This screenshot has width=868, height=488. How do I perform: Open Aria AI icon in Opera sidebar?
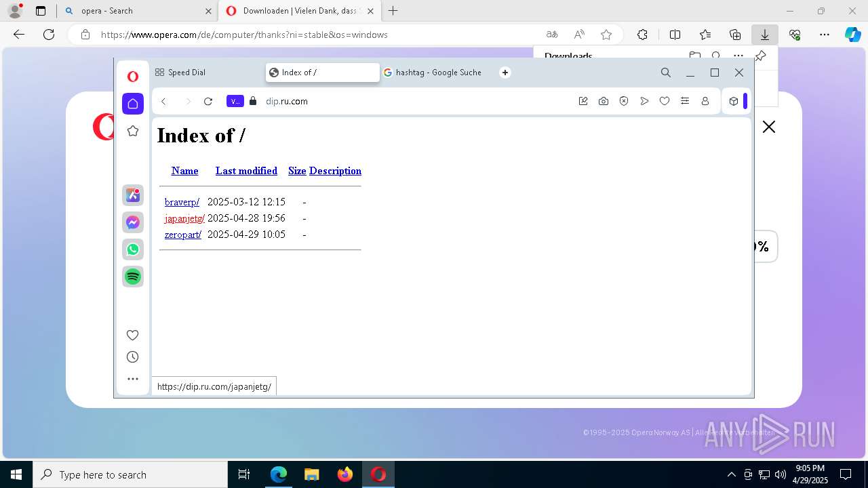click(133, 195)
